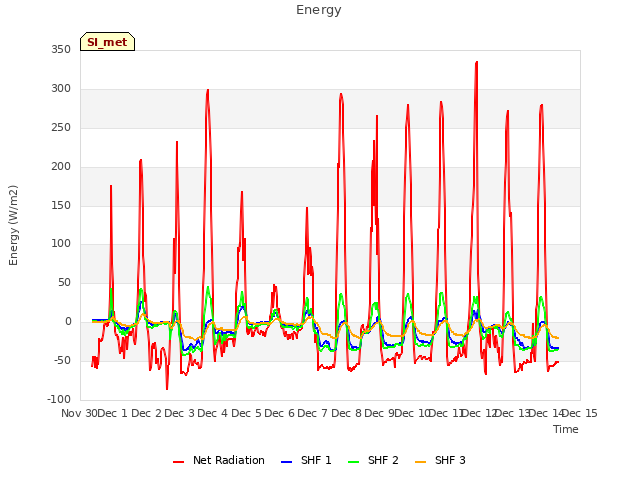Click the orange SHF 3 legend swatch
The width and height of the screenshot is (640, 480).
[x=420, y=462]
